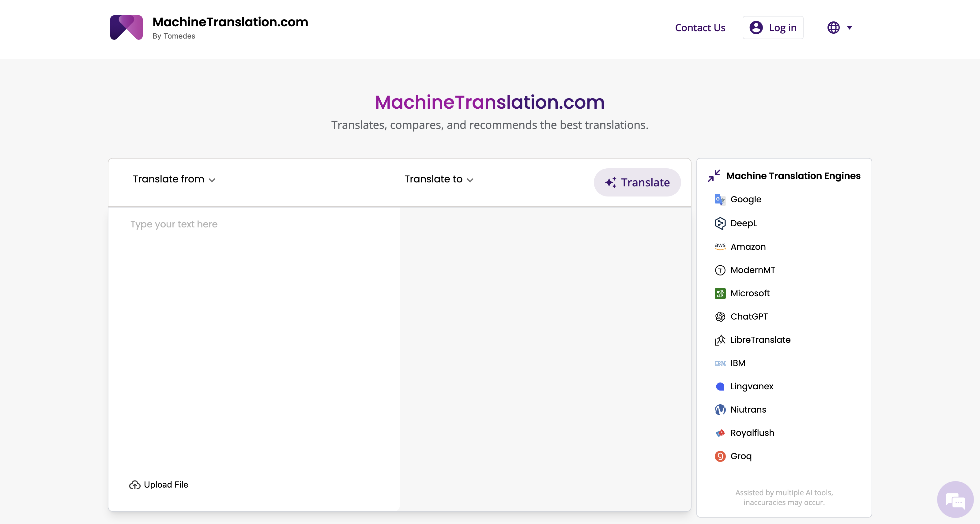Viewport: 980px width, 524px height.
Task: Click the Royalflush engine label
Action: pos(752,433)
